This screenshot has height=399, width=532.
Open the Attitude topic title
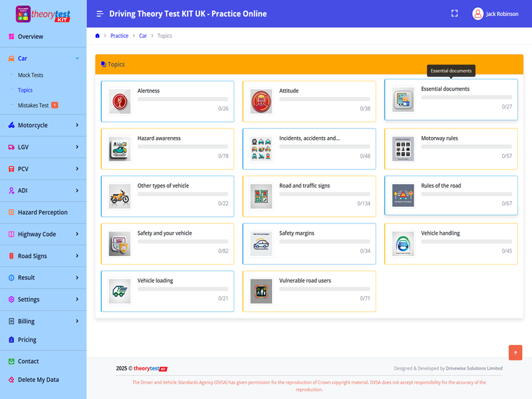[x=289, y=90]
